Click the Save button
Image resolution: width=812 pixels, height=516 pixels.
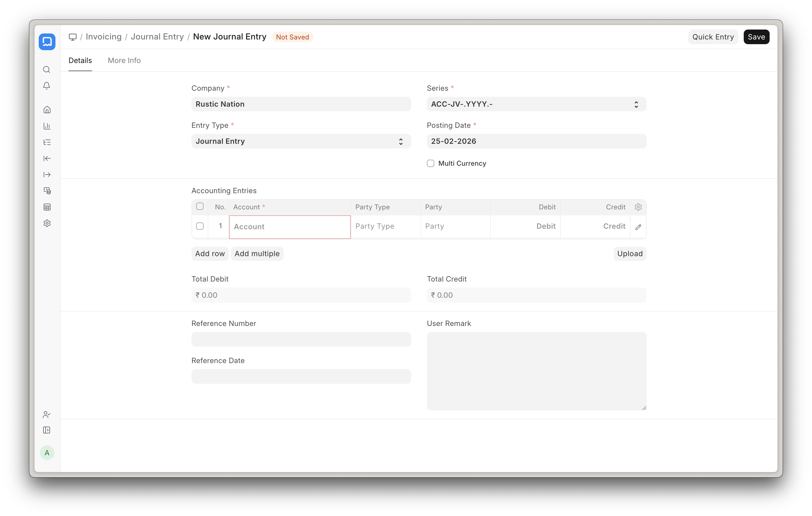[756, 37]
